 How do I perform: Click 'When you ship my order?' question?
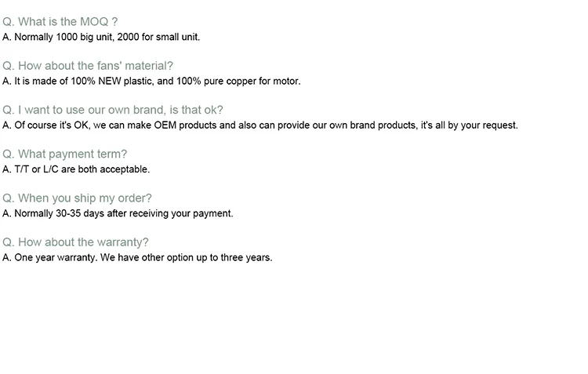(x=77, y=198)
